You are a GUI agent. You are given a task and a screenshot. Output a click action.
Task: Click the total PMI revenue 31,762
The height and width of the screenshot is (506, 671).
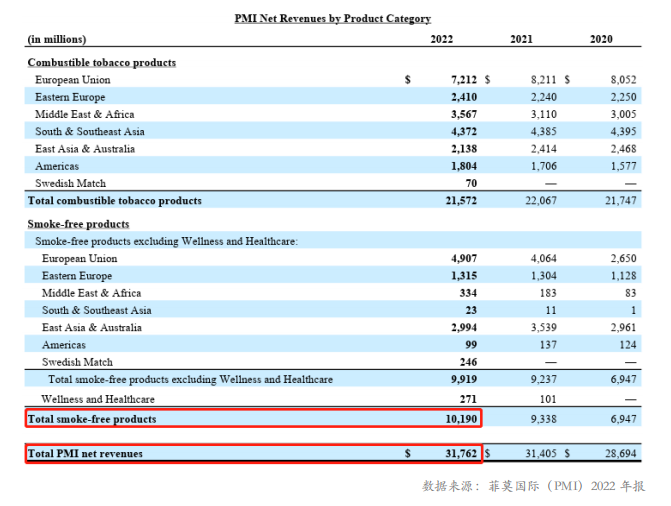click(461, 453)
